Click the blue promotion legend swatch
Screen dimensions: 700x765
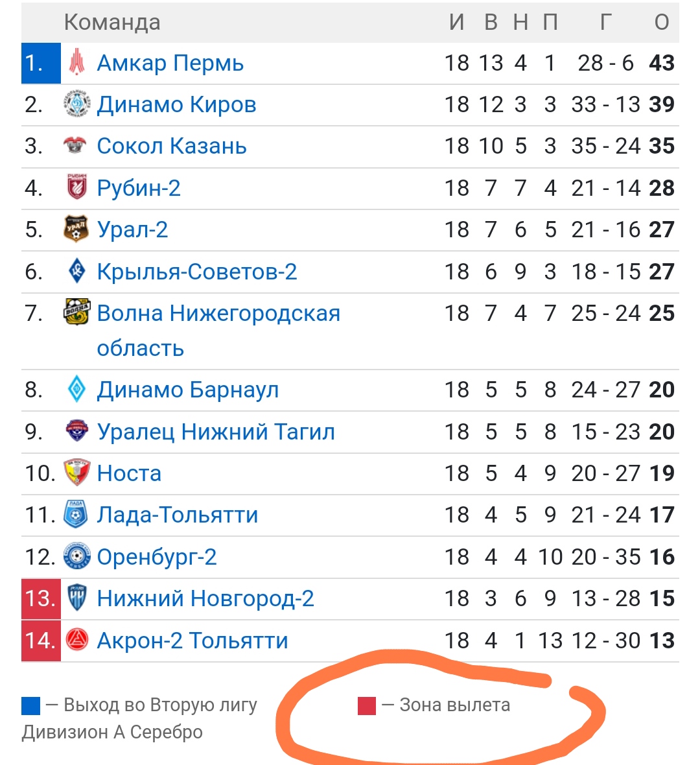pyautogui.click(x=30, y=706)
